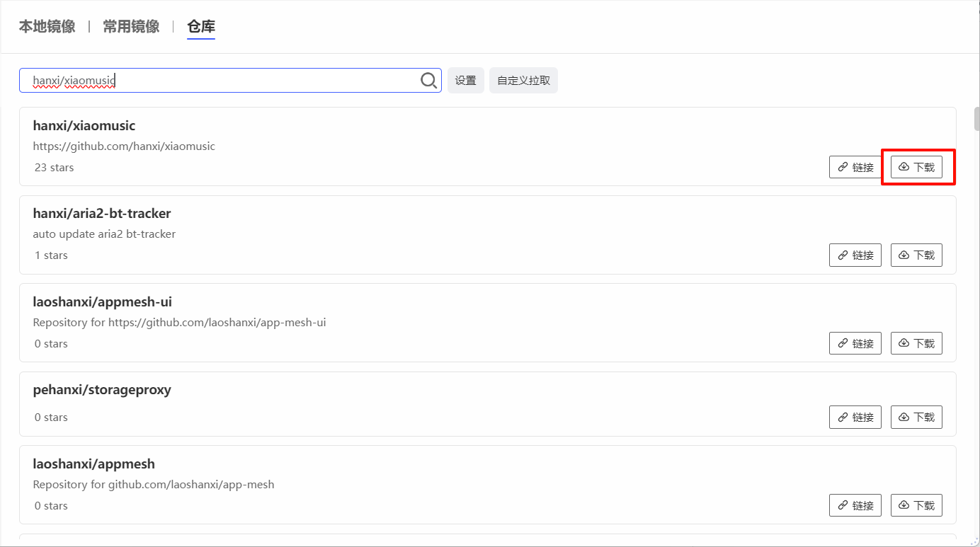Click the search magnifier icon

click(x=428, y=81)
